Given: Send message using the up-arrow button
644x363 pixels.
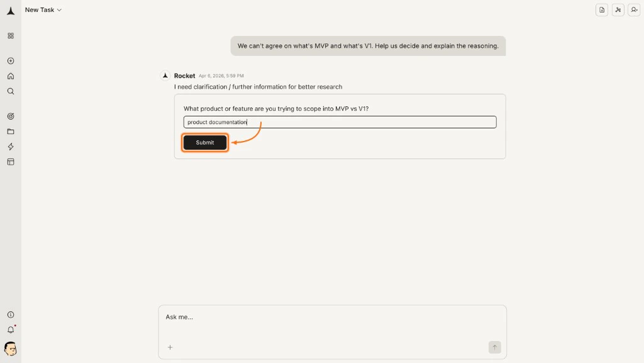Looking at the screenshot, I should (495, 347).
